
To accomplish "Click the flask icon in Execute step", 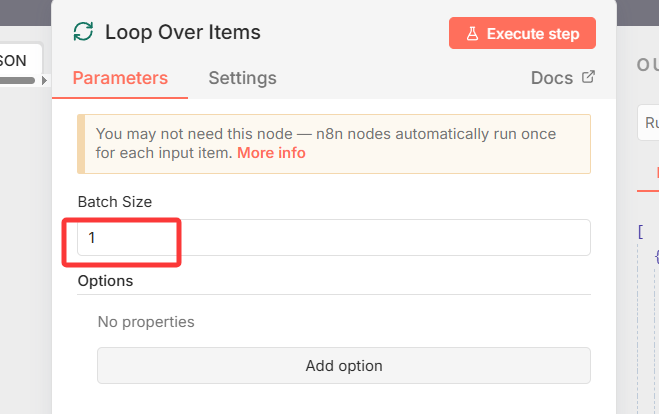I will 473,33.
